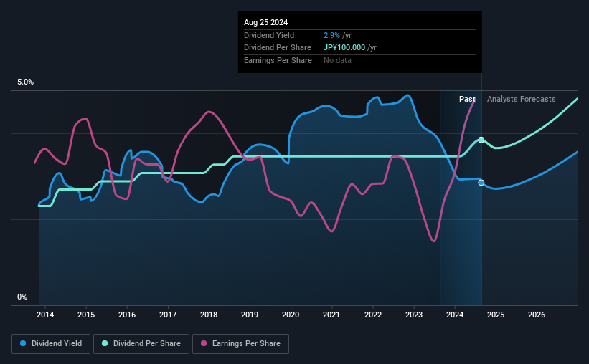Click the 'Past' label on chart
589x364 pixels.
coord(467,99)
